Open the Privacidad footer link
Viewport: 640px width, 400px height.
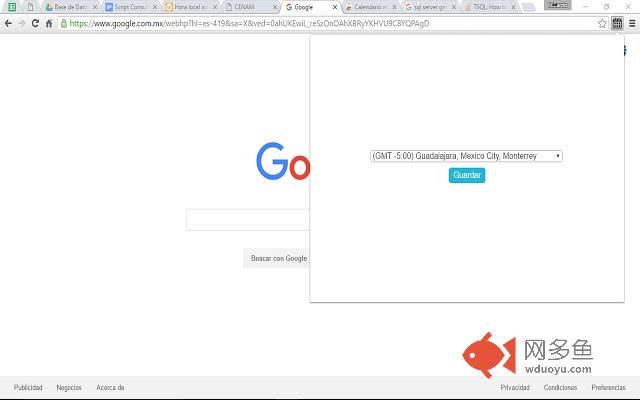(x=515, y=387)
